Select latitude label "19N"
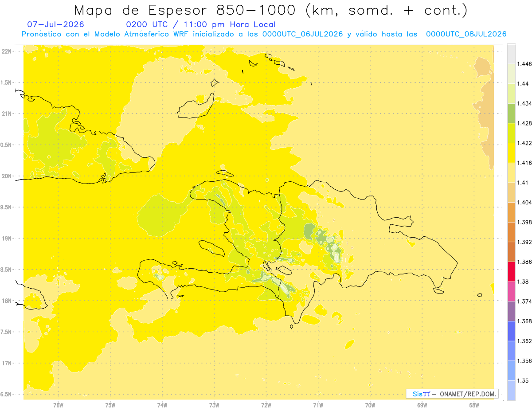The height and width of the screenshot is (411, 532). [x=6, y=239]
